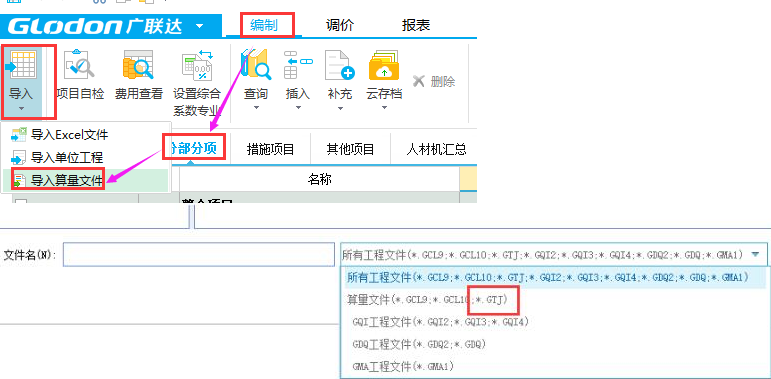Image resolution: width=771 pixels, height=379 pixels.
Task: Open 云存档 cloud archive
Action: [384, 74]
